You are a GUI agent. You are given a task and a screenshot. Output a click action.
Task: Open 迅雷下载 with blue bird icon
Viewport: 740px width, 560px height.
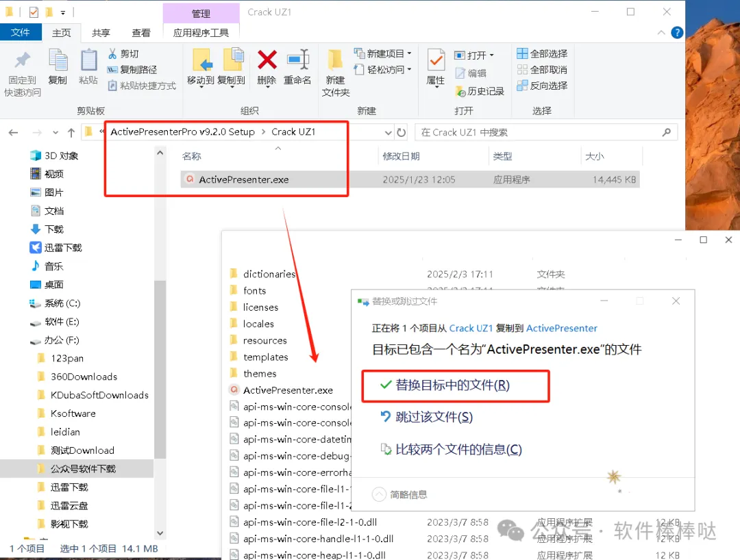pos(56,247)
